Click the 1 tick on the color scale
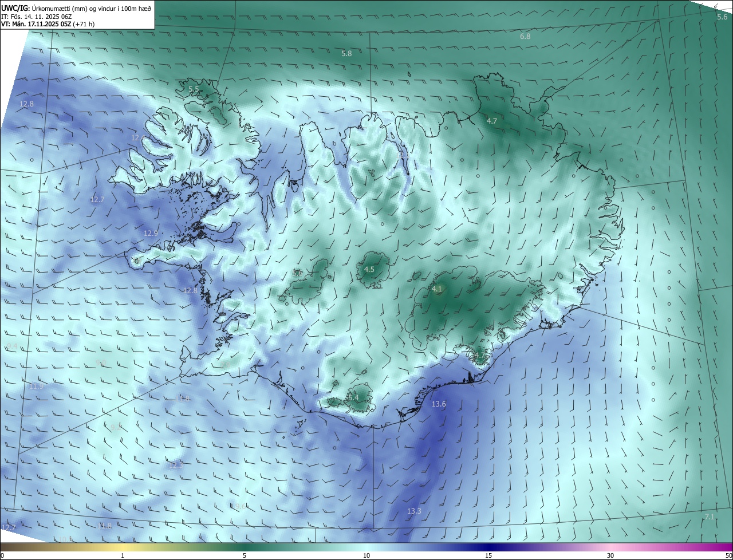This screenshot has height=560, width=733. pyautogui.click(x=123, y=556)
